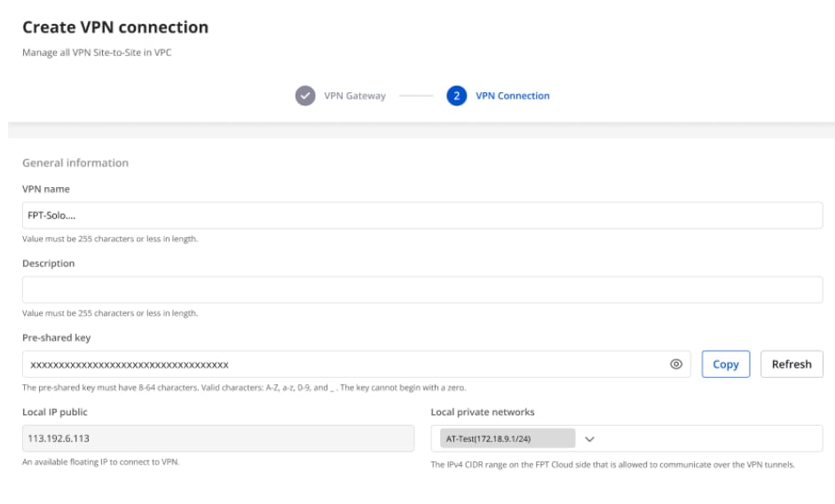This screenshot has width=835, height=504.
Task: Click the Local private networks label
Action: pos(483,413)
